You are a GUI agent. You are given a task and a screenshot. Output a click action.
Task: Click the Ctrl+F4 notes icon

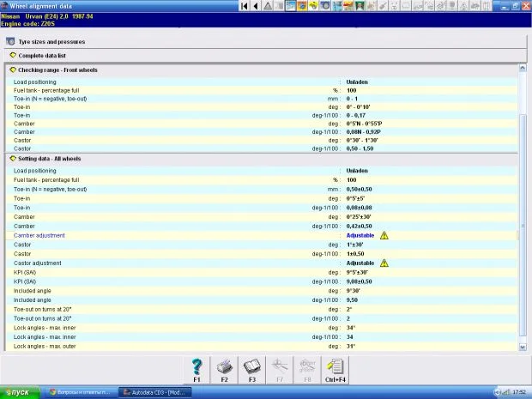point(336,366)
